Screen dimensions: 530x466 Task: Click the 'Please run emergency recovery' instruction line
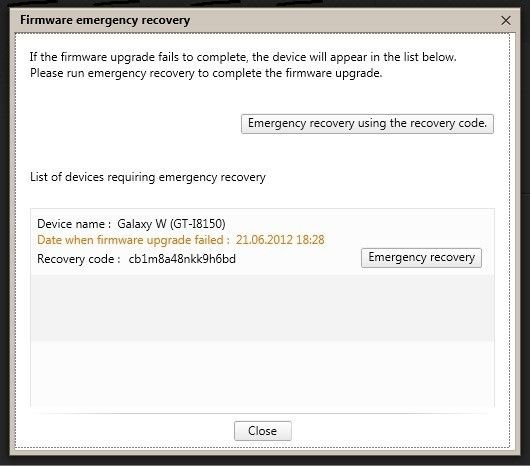pos(206,73)
